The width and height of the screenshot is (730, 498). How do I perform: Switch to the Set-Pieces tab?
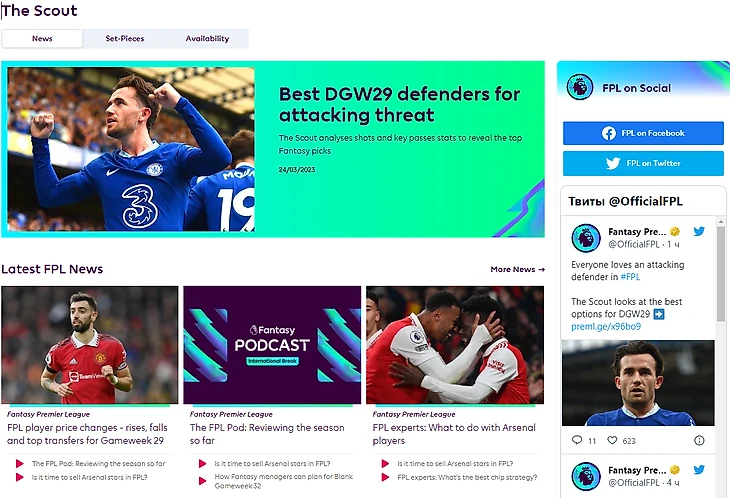[125, 39]
